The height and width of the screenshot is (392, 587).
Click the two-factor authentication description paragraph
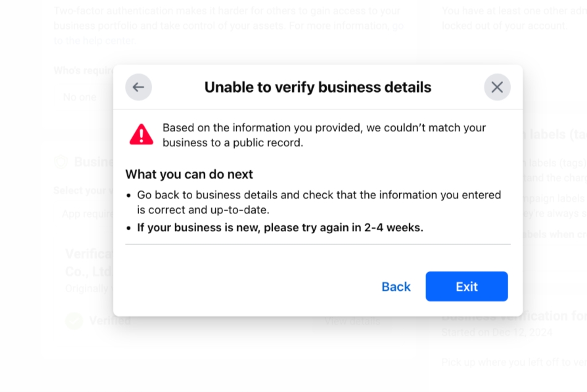tap(229, 25)
